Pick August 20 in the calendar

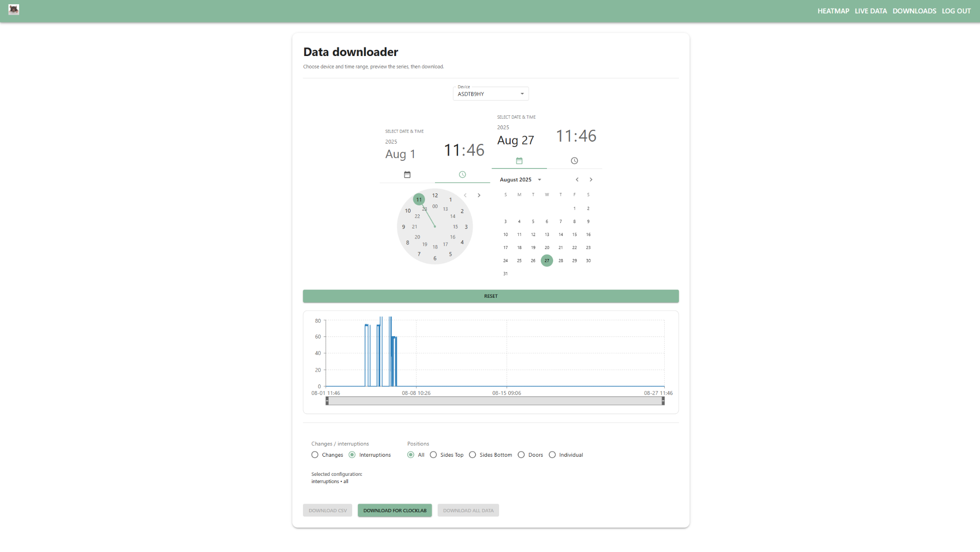[x=547, y=248]
